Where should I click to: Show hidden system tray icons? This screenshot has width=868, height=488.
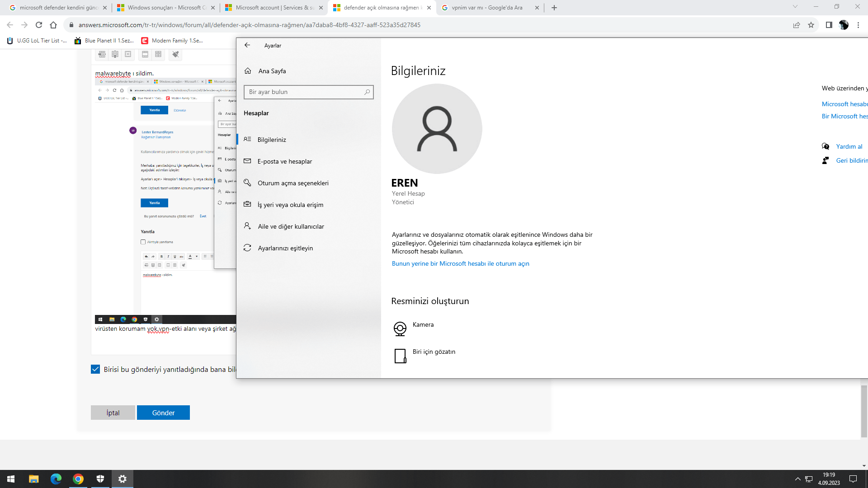(x=797, y=479)
